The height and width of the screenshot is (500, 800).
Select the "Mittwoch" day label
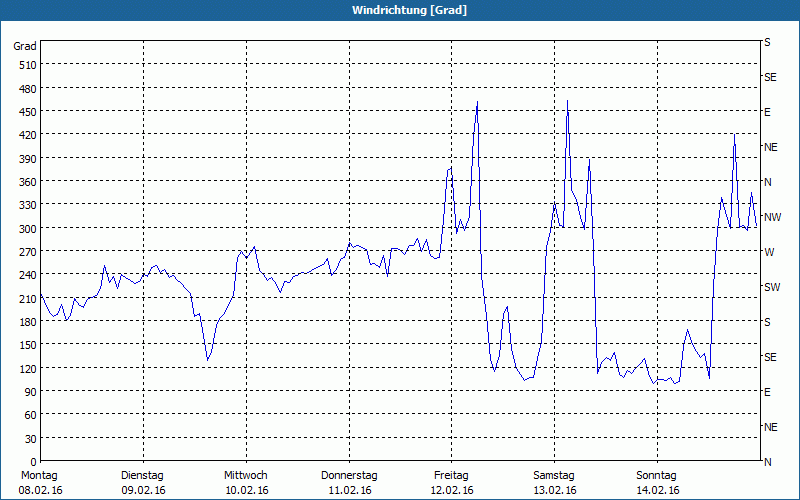[x=245, y=476]
